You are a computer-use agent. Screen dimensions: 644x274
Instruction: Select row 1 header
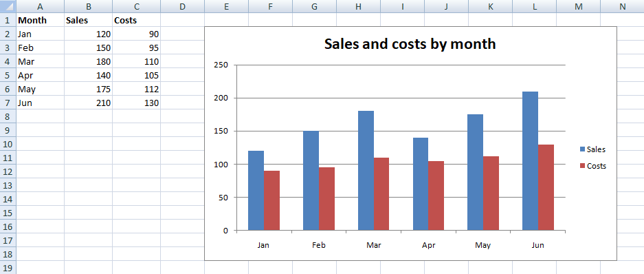(x=8, y=20)
